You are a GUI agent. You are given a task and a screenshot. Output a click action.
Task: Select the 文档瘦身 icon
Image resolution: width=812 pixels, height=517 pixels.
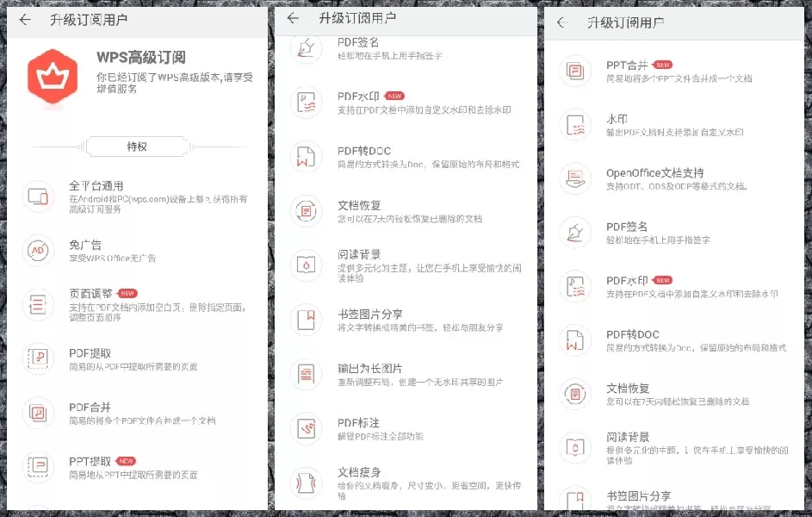306,483
